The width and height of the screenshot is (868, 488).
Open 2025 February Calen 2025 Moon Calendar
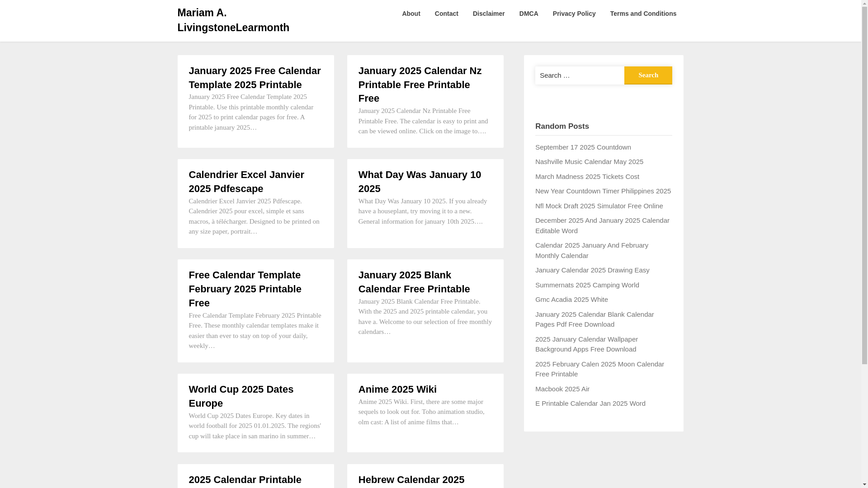pos(599,369)
